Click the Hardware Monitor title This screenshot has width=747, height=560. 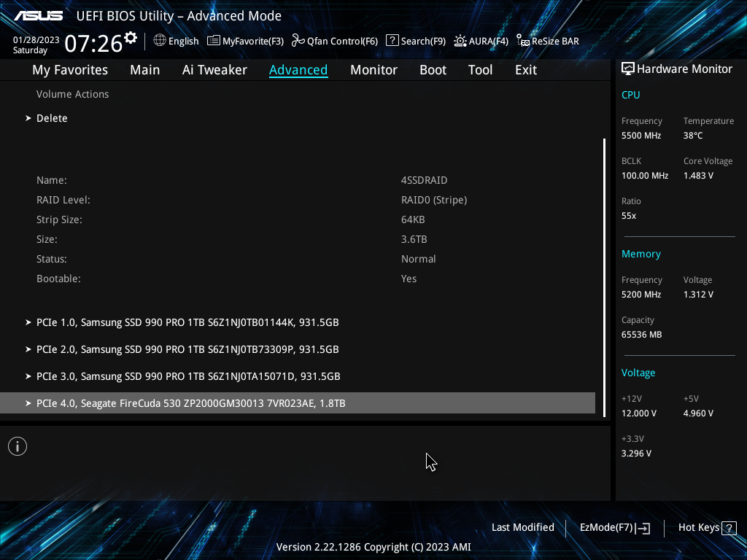(684, 69)
